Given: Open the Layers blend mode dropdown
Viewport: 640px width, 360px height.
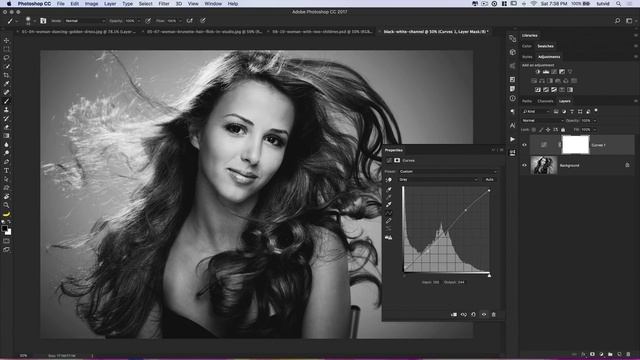Looking at the screenshot, I should tap(543, 120).
